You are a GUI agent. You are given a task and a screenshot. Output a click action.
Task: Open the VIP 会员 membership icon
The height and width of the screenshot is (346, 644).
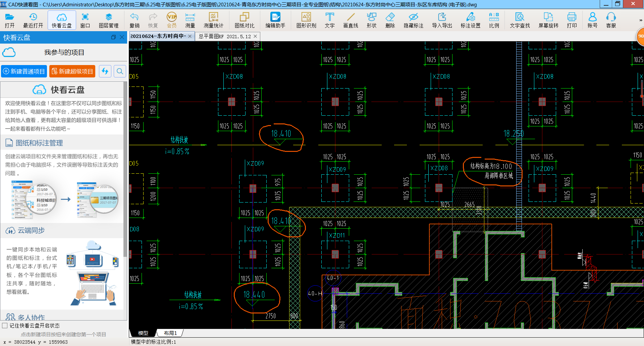tap(172, 20)
